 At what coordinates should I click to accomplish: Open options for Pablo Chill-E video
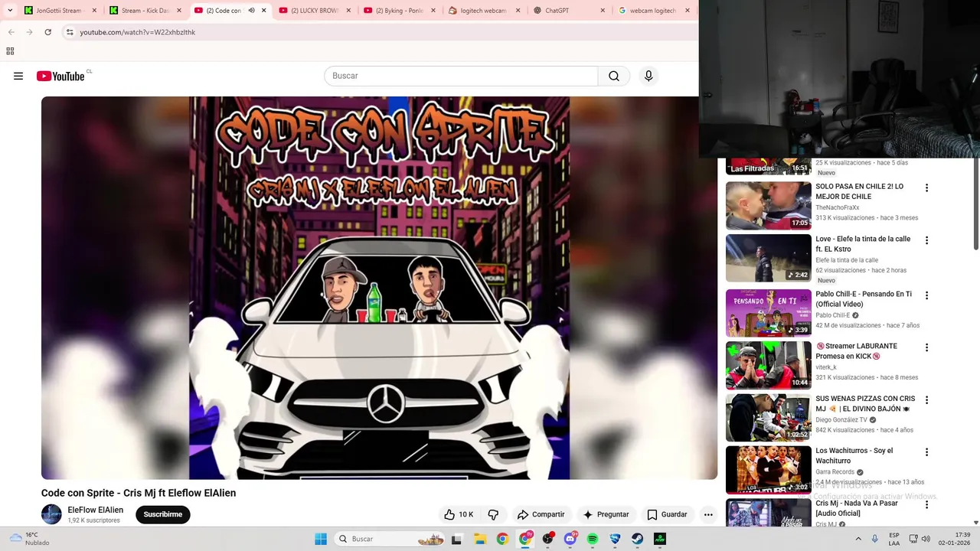point(926,295)
